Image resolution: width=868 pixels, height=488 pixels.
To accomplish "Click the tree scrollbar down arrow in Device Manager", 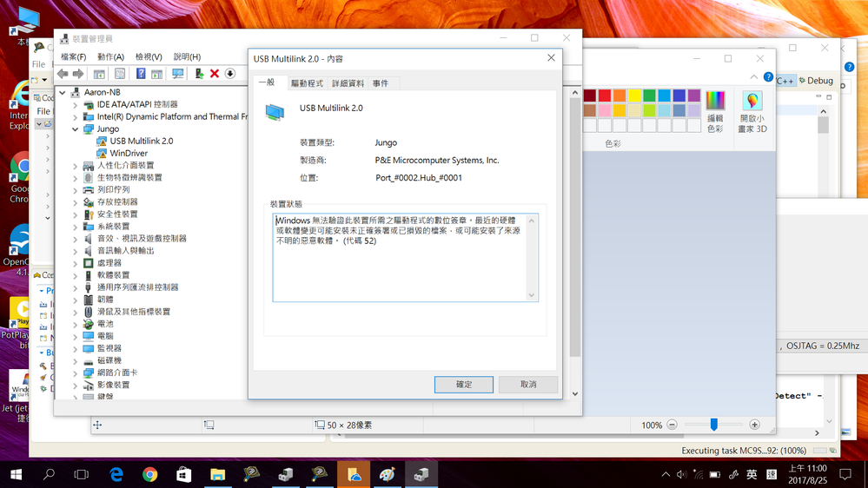I will tap(574, 394).
